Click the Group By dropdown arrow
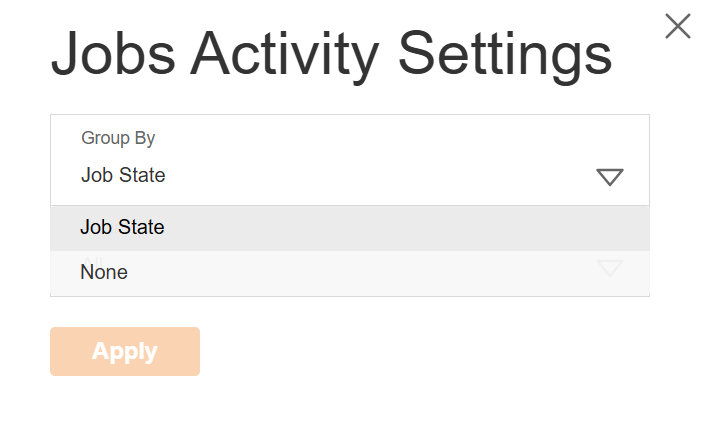The height and width of the screenshot is (431, 707). click(x=609, y=177)
